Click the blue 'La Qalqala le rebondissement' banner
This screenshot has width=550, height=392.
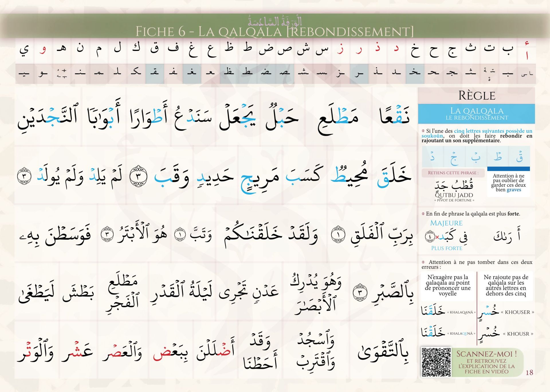(477, 114)
